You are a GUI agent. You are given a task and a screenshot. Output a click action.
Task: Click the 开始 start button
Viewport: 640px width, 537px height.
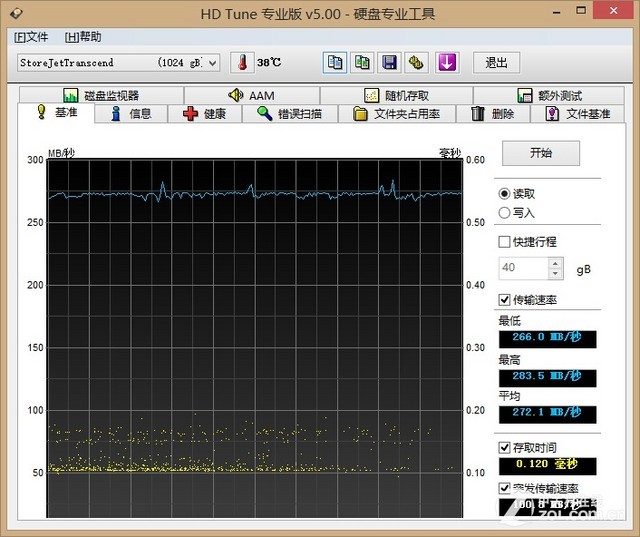(541, 153)
